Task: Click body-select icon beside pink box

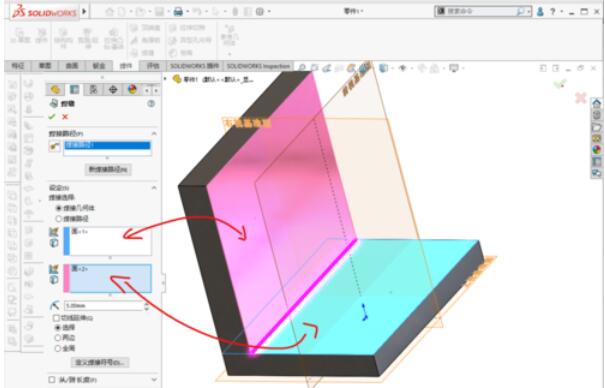Action: point(54,280)
